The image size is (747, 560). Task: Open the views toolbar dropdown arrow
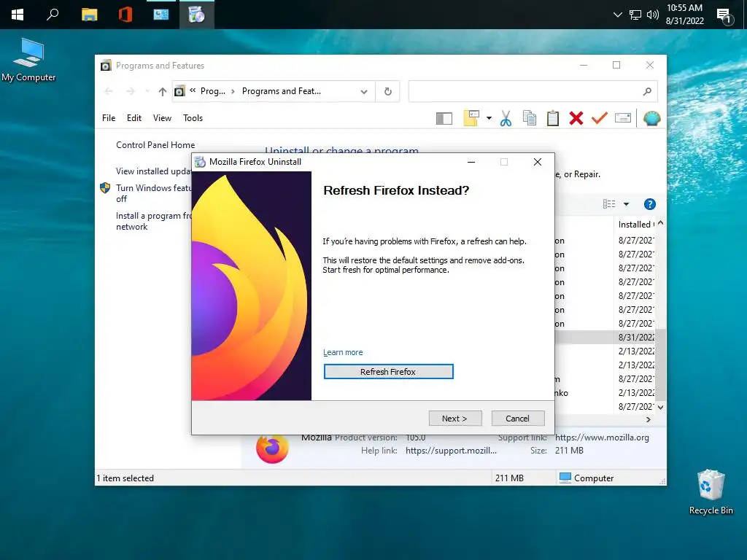(x=489, y=118)
